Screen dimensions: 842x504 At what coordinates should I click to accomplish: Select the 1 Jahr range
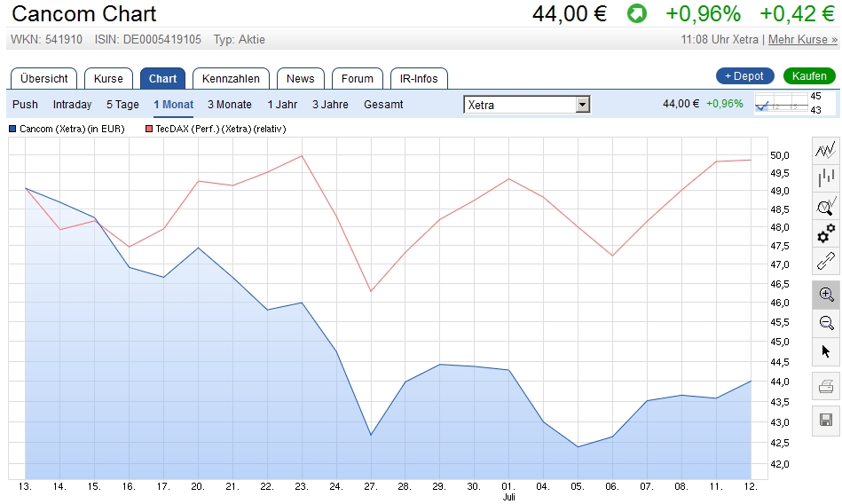tap(282, 104)
